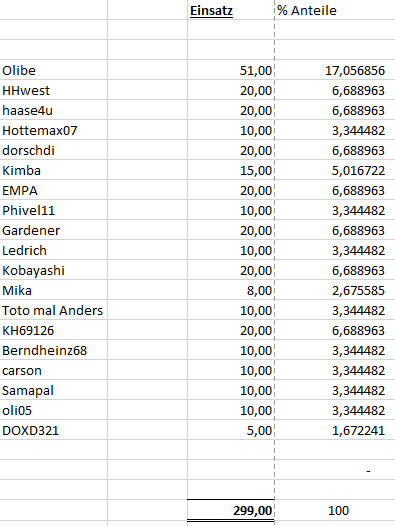
Task: Click the Phivel11 name cell
Action: click(54, 210)
